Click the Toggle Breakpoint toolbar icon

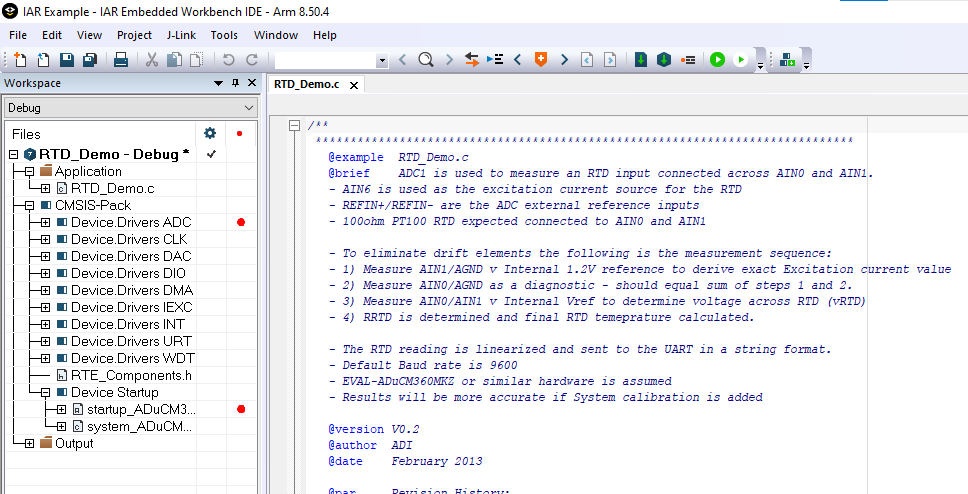click(688, 60)
